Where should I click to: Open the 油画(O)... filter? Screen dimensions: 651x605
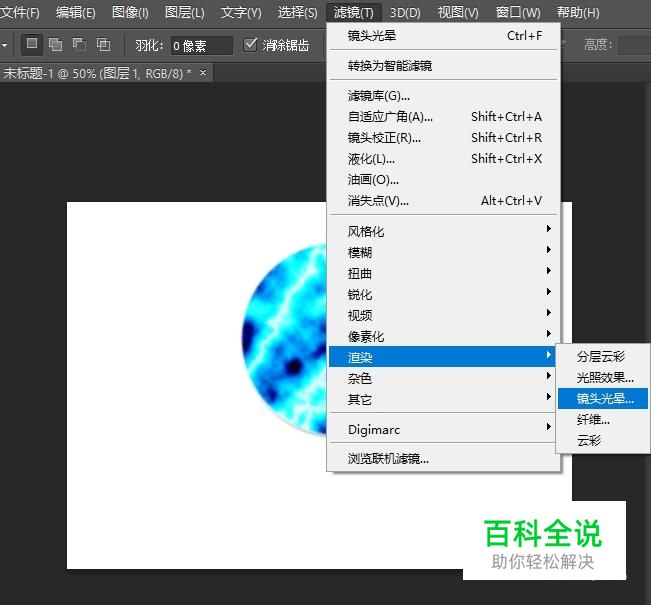coord(443,180)
